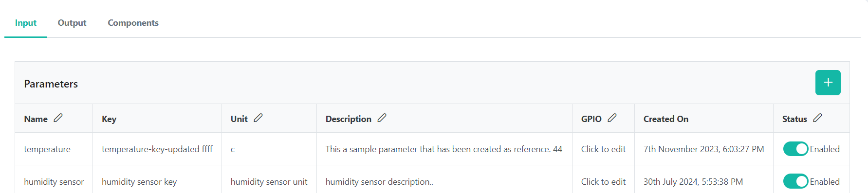This screenshot has height=193, width=868.
Task: Click the temperature description text
Action: tap(443, 149)
